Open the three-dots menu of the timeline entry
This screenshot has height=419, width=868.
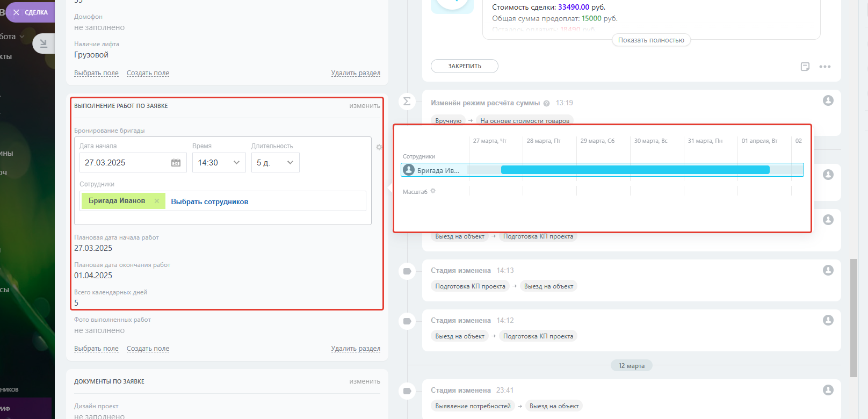click(824, 67)
